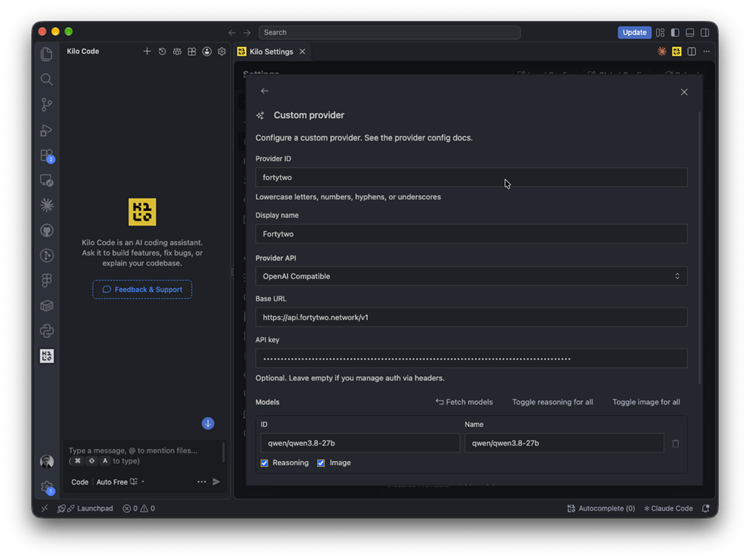Close the Kilo Settings tab

[x=302, y=51]
